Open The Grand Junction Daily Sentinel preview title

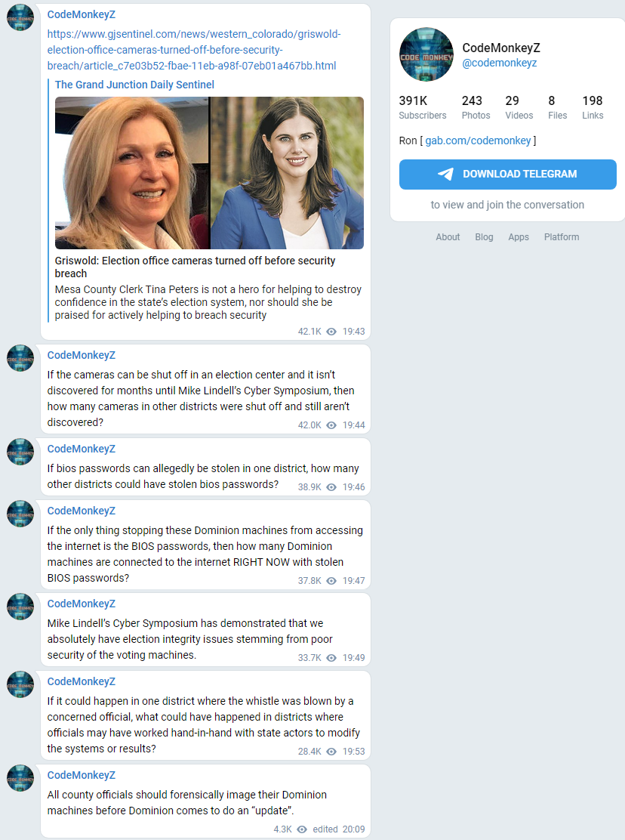tap(134, 85)
